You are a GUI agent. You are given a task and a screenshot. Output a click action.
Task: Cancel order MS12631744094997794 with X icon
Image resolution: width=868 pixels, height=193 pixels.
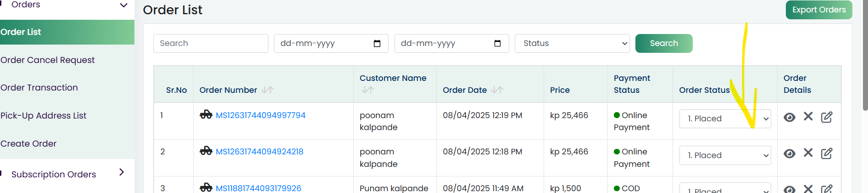[808, 117]
